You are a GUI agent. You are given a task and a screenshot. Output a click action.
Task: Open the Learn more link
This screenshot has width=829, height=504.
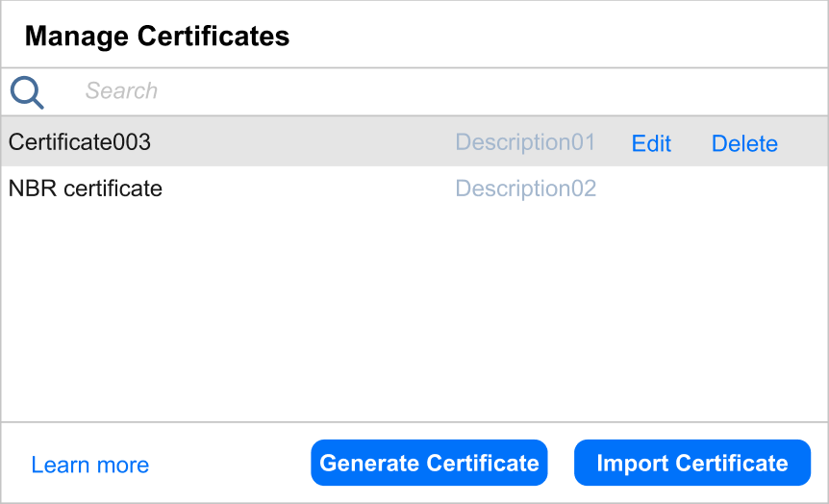(x=89, y=466)
